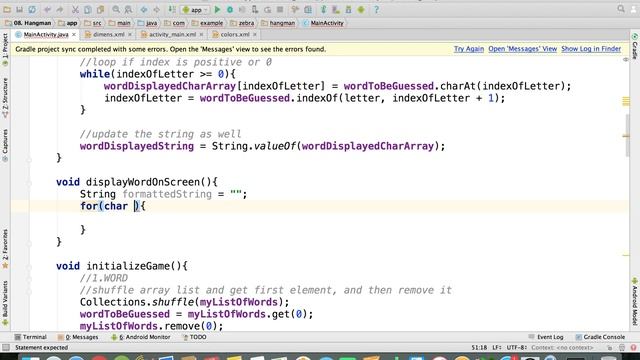Open the AVD Manager icon
Screen dimensions: 640x360
click(336, 9)
